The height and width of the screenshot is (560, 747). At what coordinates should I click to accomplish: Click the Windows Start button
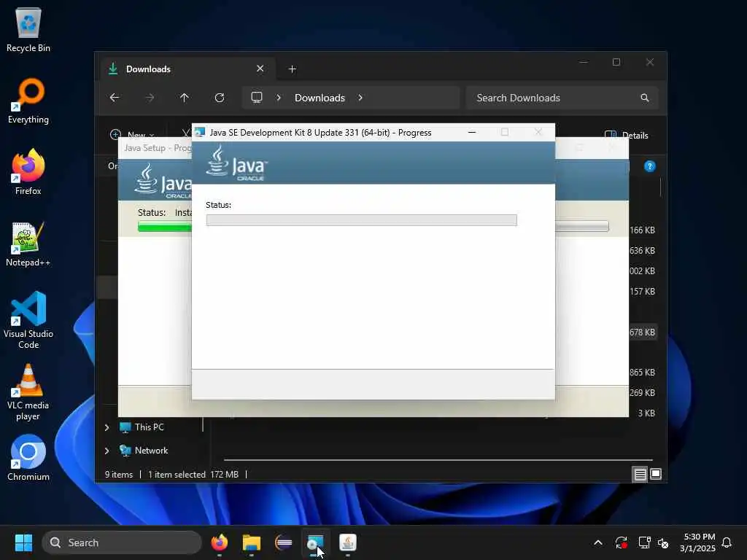(23, 542)
